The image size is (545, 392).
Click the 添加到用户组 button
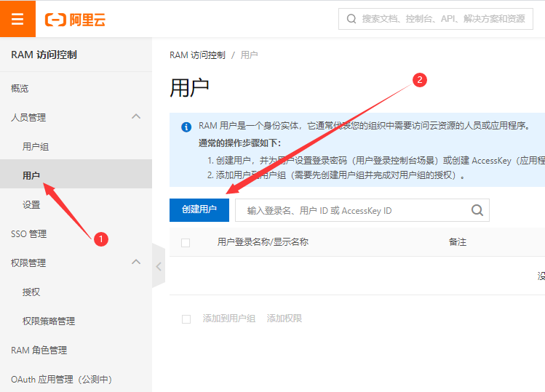click(229, 319)
